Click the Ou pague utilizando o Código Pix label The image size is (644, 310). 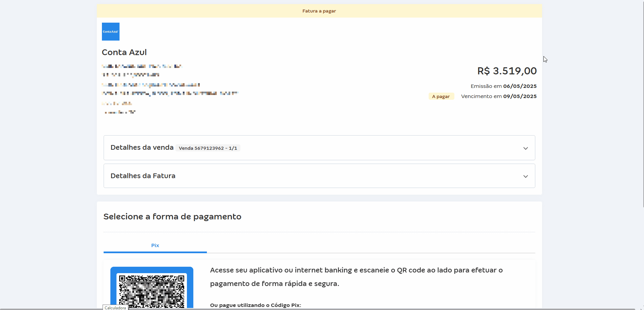(256, 305)
